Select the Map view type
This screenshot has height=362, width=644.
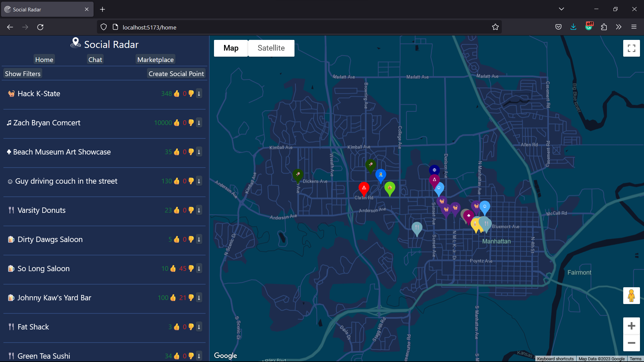coord(231,48)
